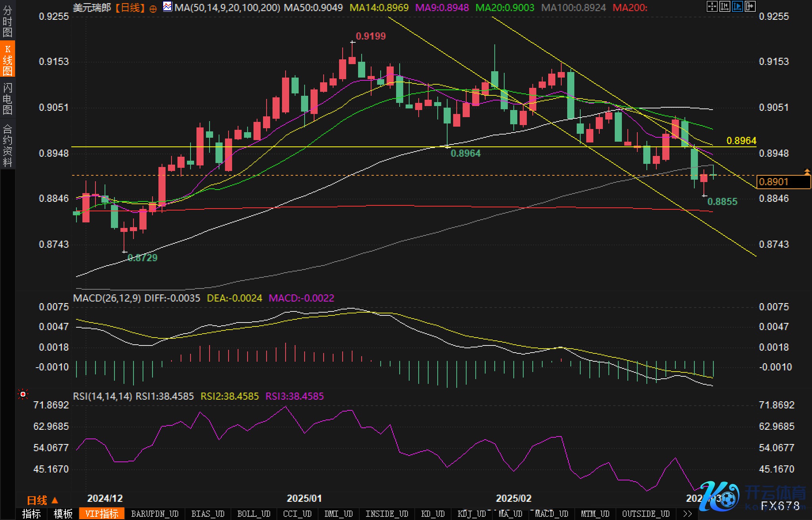The image size is (812, 520).
Task: Click the panel-with-arrow icon, last in the top-right toolbar
Action: 750,6
